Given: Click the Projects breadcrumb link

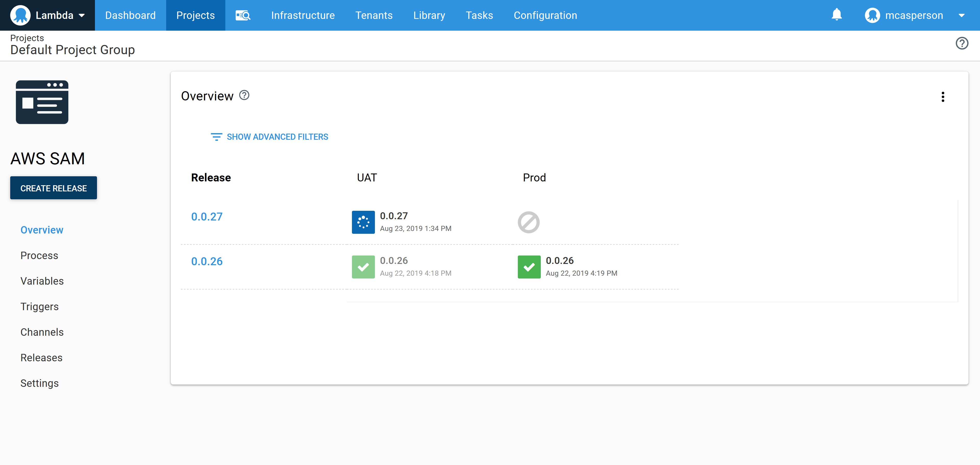Looking at the screenshot, I should (x=27, y=38).
